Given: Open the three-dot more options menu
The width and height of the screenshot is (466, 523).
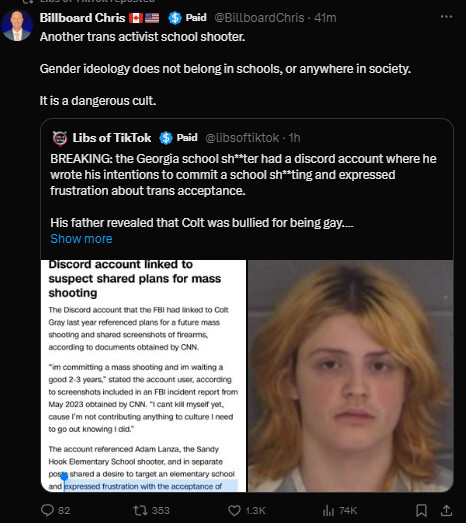Looking at the screenshot, I should (446, 17).
